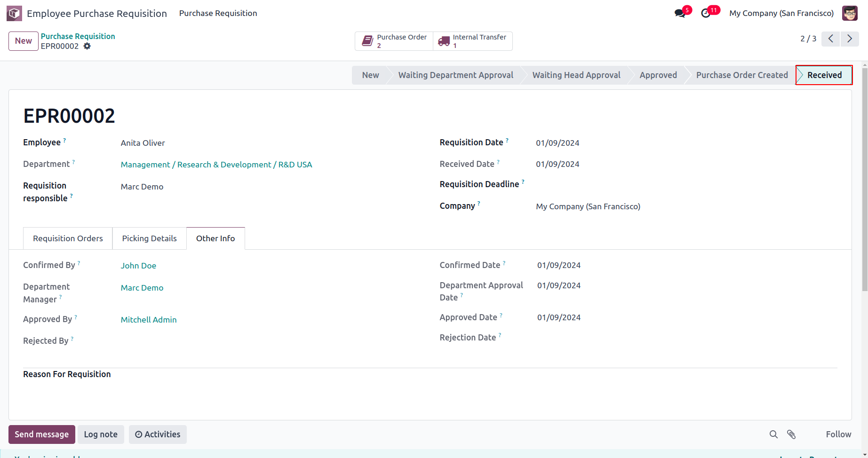The image size is (868, 458).
Task: Go to the next record with the right arrow
Action: pos(850,39)
